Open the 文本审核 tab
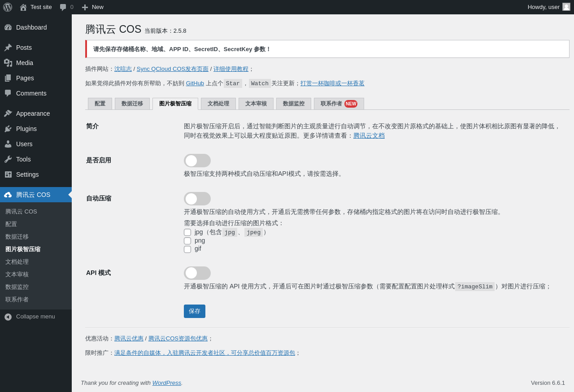 pyautogui.click(x=256, y=104)
